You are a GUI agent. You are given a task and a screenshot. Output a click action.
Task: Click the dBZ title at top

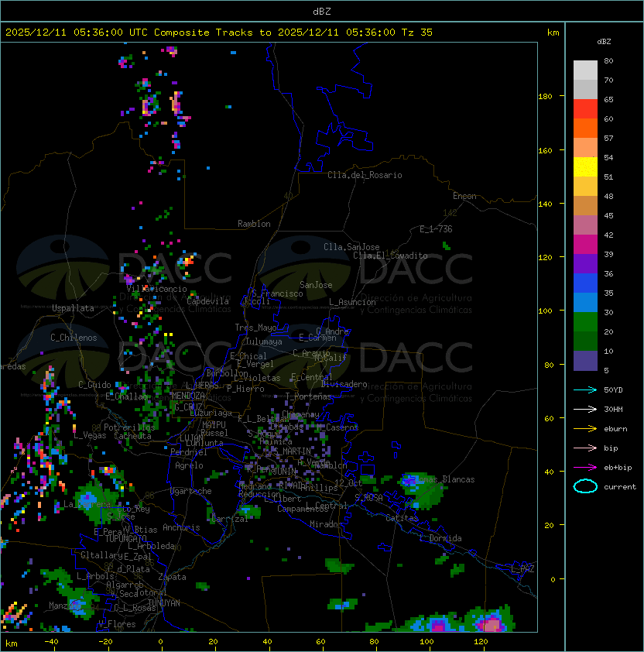point(322,11)
